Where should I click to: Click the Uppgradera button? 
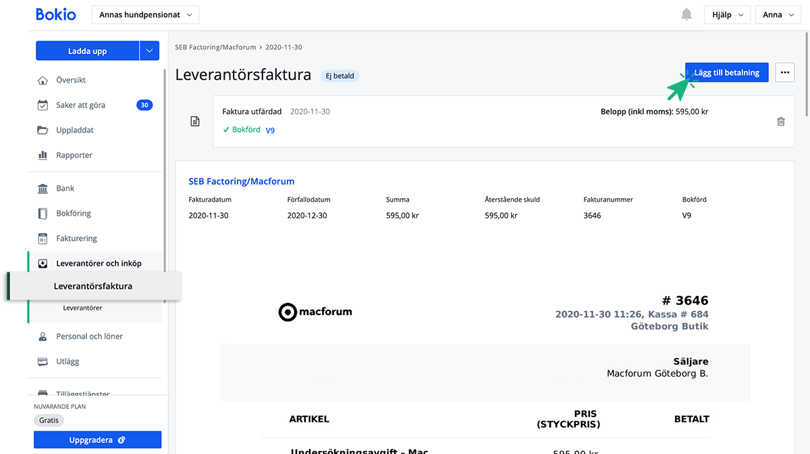(97, 439)
